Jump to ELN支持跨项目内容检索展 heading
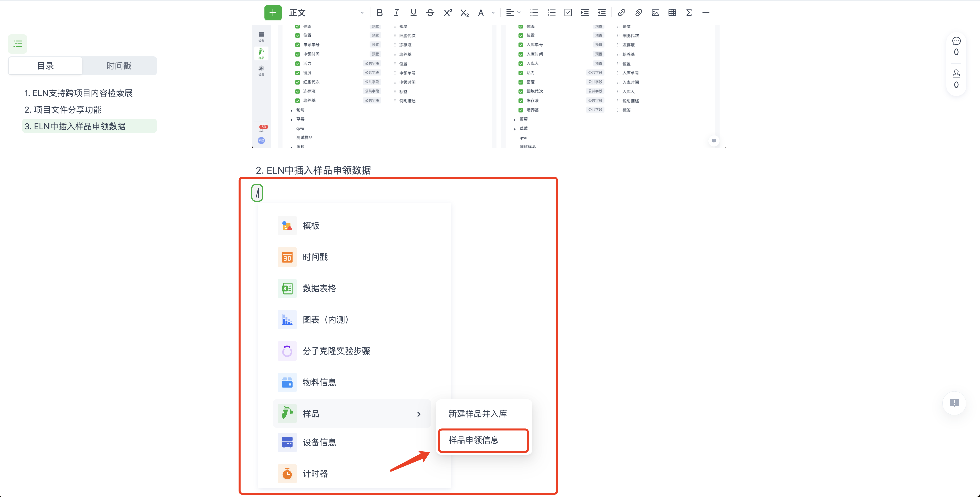Screen dimensions: 980x497 click(78, 93)
